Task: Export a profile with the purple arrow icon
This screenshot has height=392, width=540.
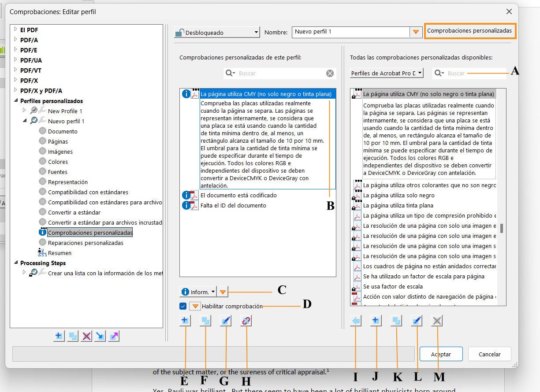Action: coord(114,336)
